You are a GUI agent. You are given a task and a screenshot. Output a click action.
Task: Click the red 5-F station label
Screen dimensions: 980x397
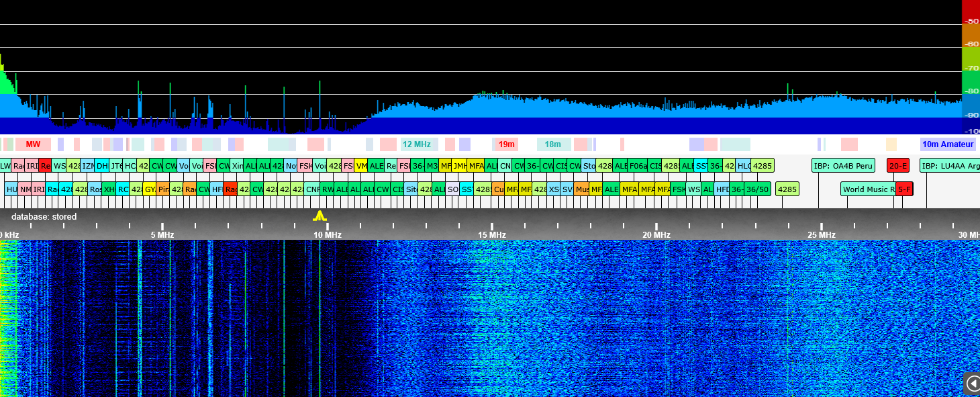click(904, 189)
